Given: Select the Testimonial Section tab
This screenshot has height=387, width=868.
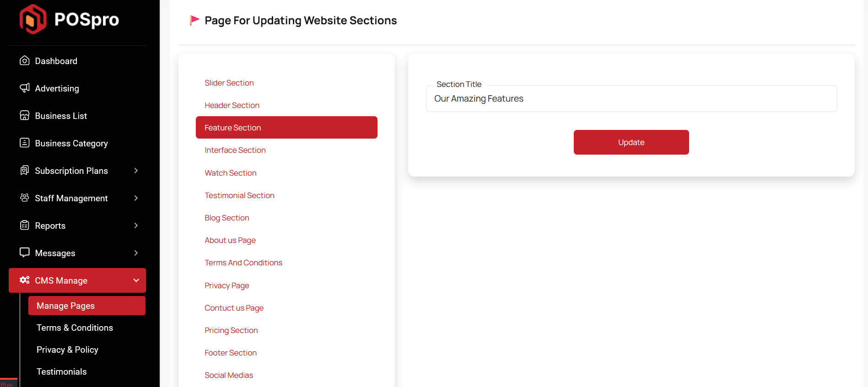Looking at the screenshot, I should tap(239, 195).
